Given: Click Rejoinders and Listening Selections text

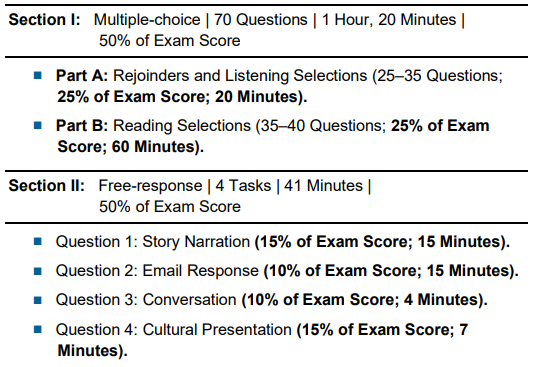Looking at the screenshot, I should click(240, 76).
